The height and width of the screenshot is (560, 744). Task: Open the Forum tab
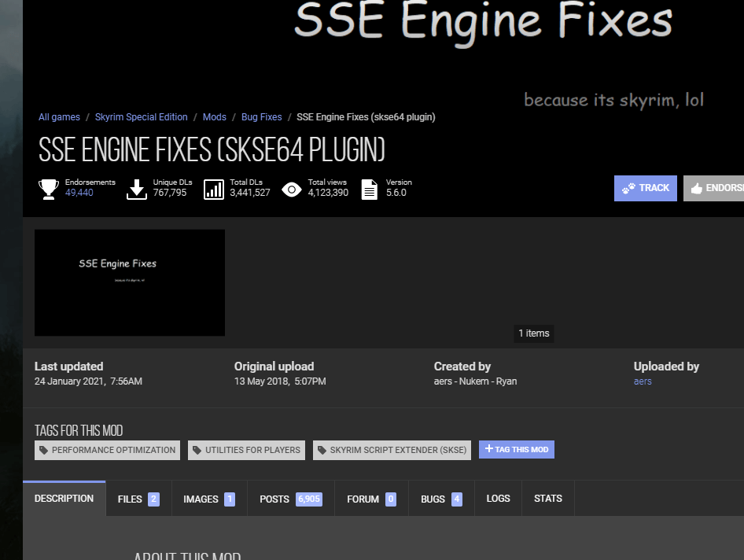point(371,499)
